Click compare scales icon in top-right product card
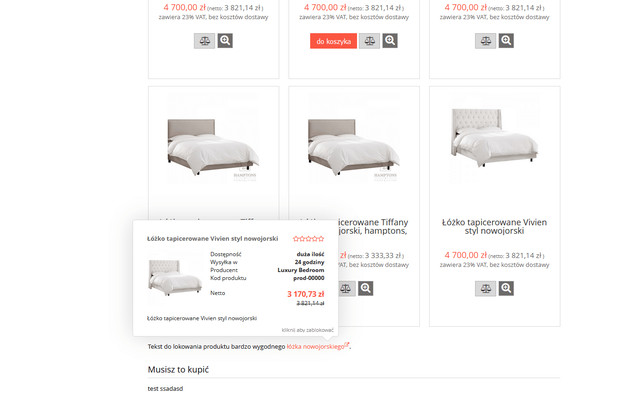 [x=485, y=41]
